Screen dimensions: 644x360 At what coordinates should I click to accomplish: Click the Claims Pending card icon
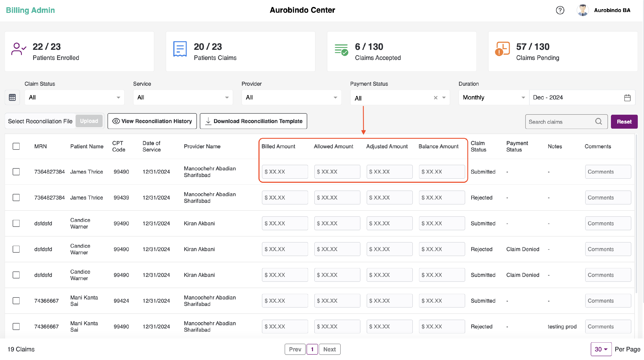click(502, 49)
